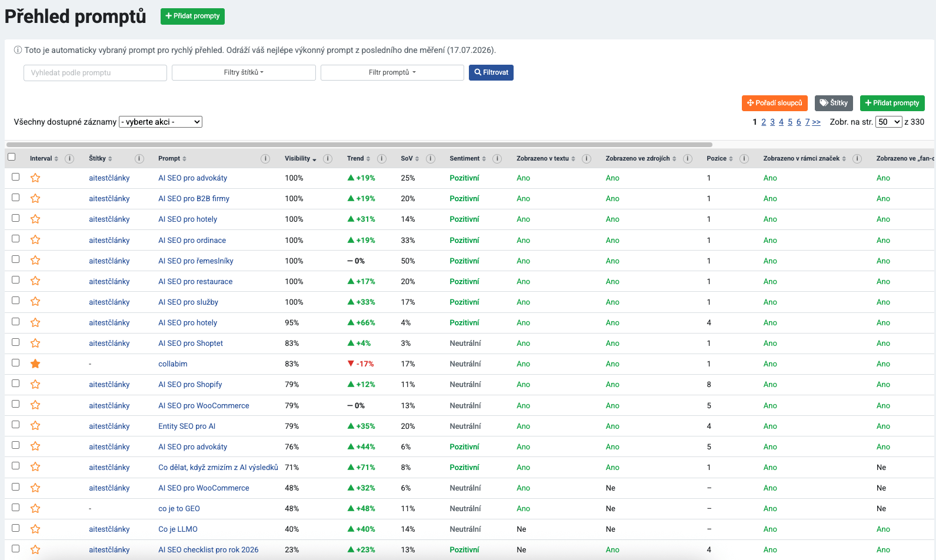Screen dimensions: 936x560
Task: Open info icon next to Prompt header
Action: point(265,158)
